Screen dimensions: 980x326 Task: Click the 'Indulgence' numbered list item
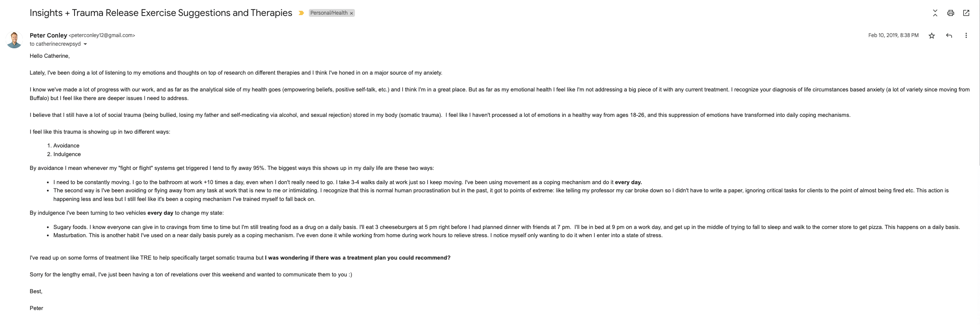coord(67,154)
